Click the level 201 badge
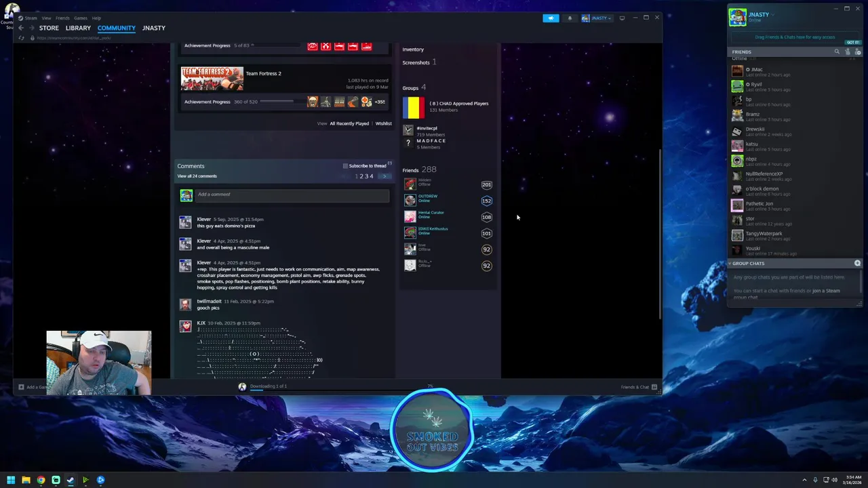Image resolution: width=868 pixels, height=488 pixels. point(486,185)
